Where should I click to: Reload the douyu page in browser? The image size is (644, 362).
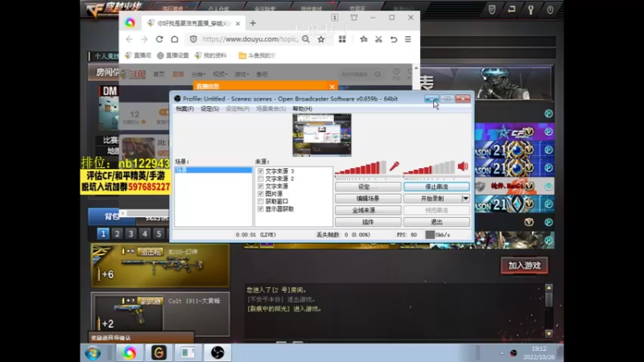coord(159,39)
